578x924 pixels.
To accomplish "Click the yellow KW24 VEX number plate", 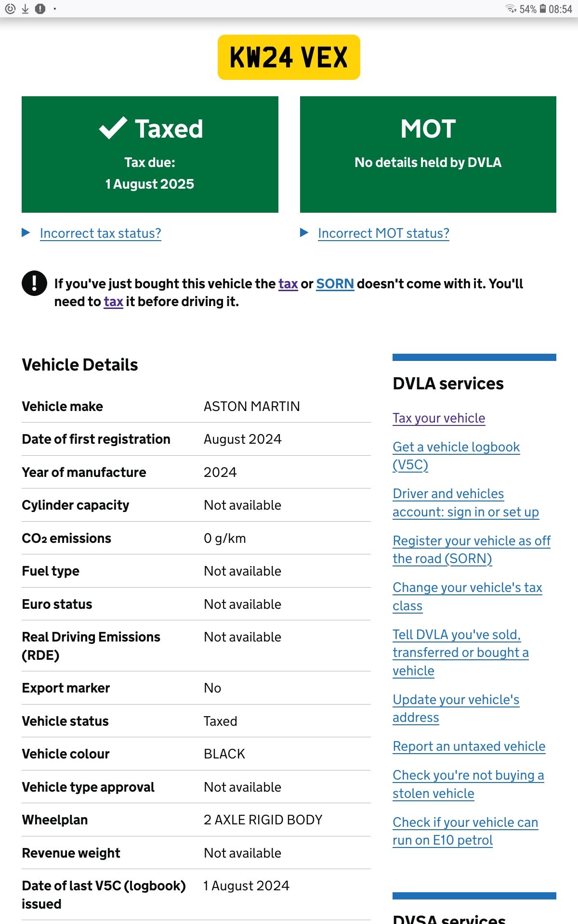I will coord(289,57).
